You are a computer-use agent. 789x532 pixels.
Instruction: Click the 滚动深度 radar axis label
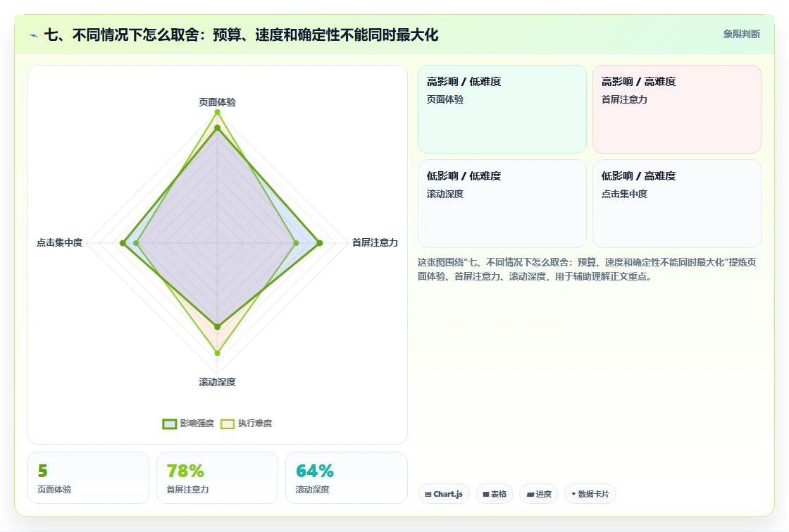[217, 382]
